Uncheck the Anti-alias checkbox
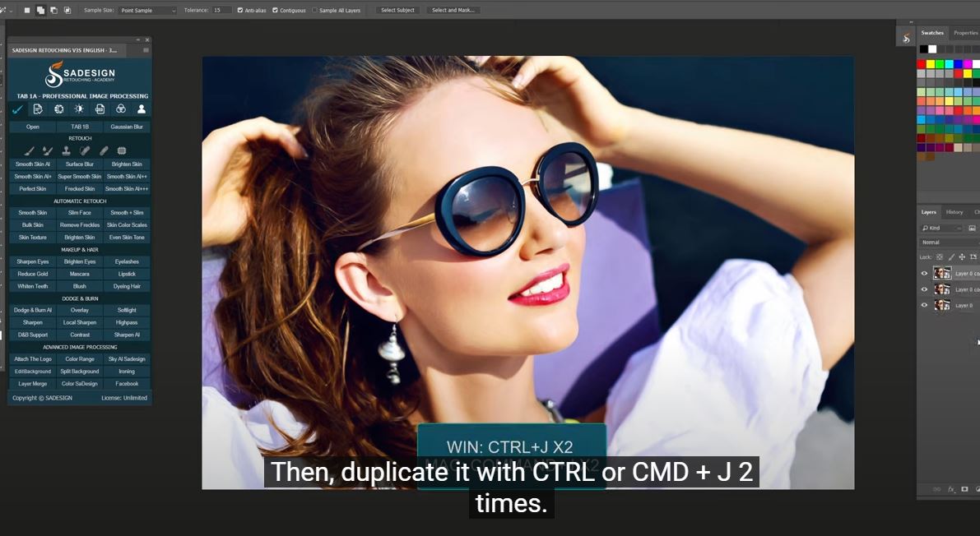Viewport: 980px width, 536px height. (240, 10)
